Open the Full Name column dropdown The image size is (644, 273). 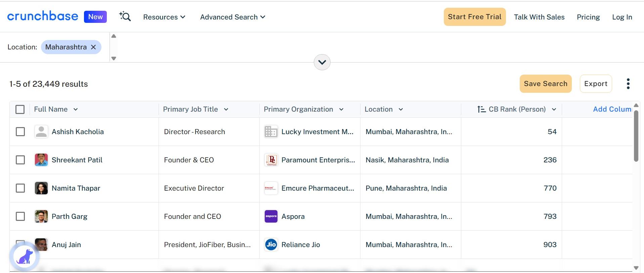(x=76, y=109)
